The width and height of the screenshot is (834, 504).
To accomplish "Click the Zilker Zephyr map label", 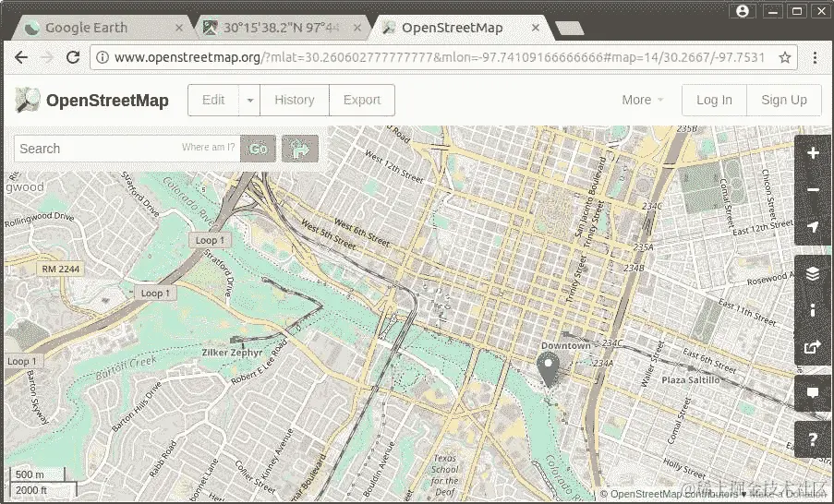I will coord(233,353).
